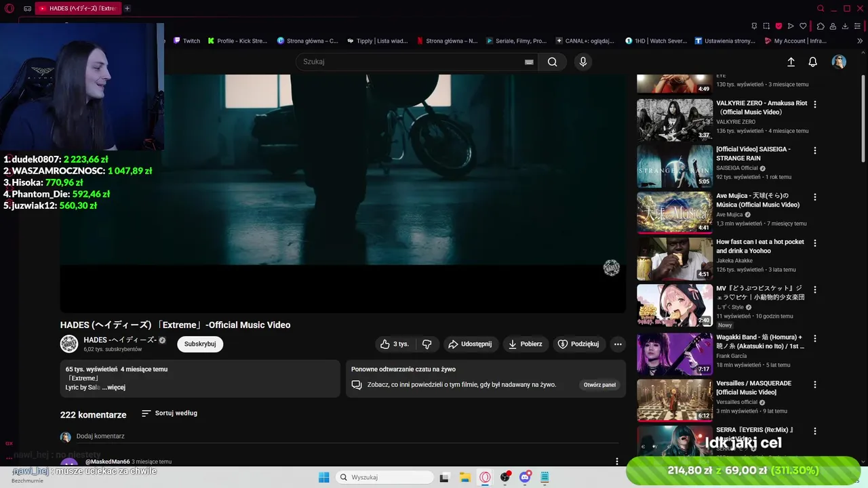Open options for Versailles MASQUERADE video
Screen dimensions: 868x488
(x=815, y=384)
